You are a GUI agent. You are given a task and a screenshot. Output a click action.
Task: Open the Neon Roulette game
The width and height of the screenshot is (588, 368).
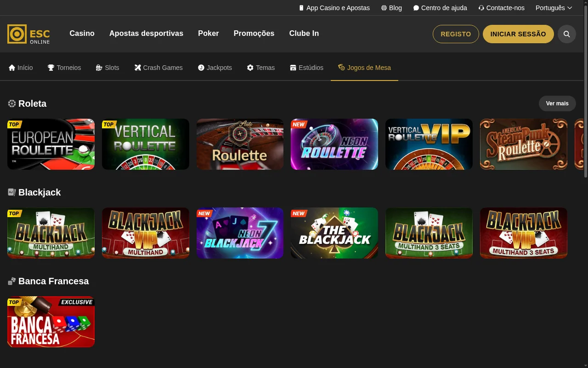point(334,144)
